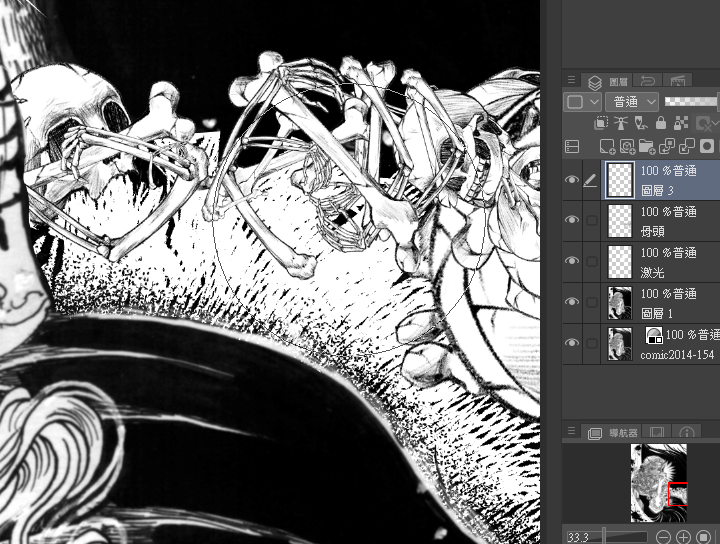Open the palette color square dropdown

click(582, 102)
